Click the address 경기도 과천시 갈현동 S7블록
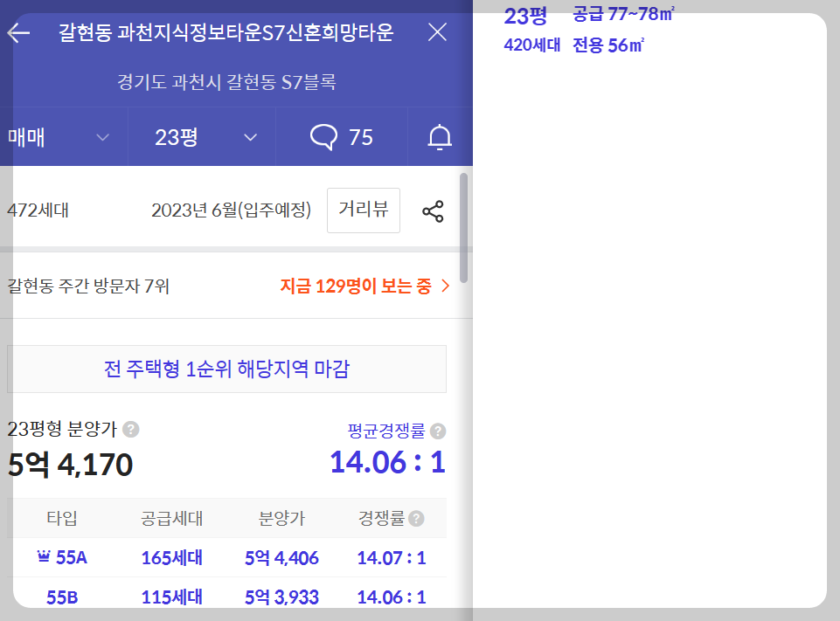This screenshot has height=621, width=840. 226,82
